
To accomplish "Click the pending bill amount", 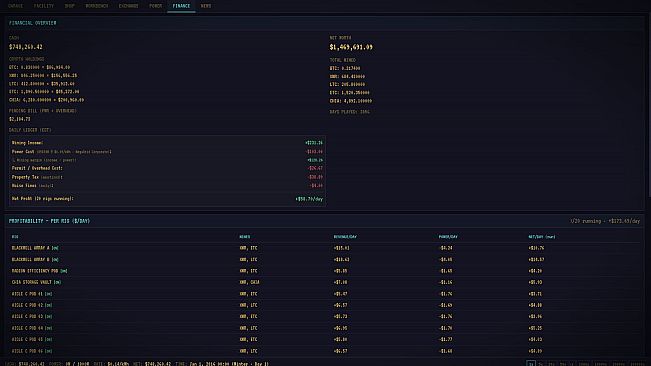I will (x=20, y=119).
